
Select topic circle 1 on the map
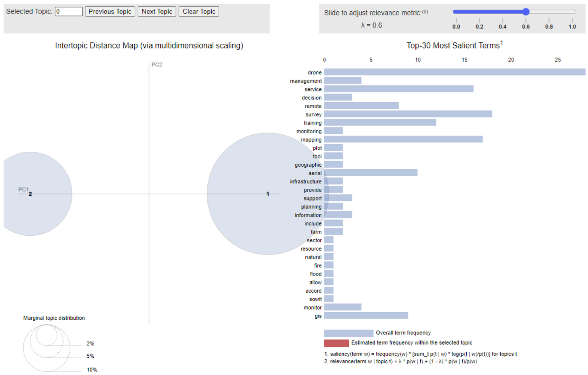[267, 194]
